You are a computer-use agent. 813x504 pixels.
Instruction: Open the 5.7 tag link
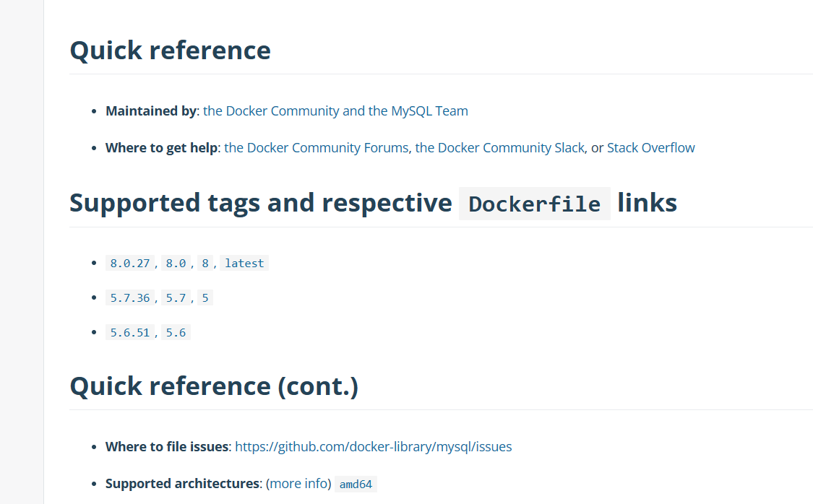[176, 297]
